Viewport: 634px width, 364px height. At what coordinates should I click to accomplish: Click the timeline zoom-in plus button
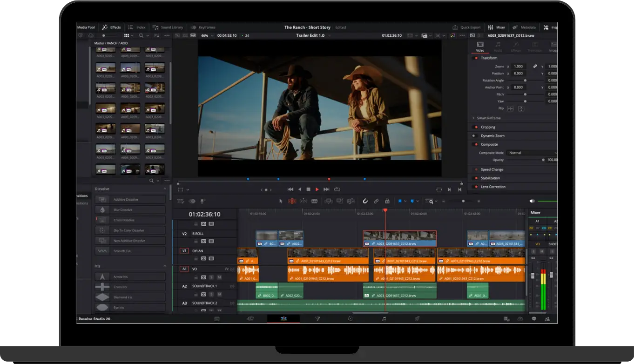479,201
